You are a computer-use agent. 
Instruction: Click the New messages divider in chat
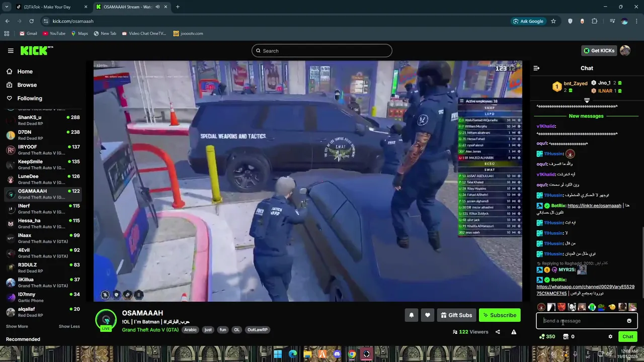point(586,116)
